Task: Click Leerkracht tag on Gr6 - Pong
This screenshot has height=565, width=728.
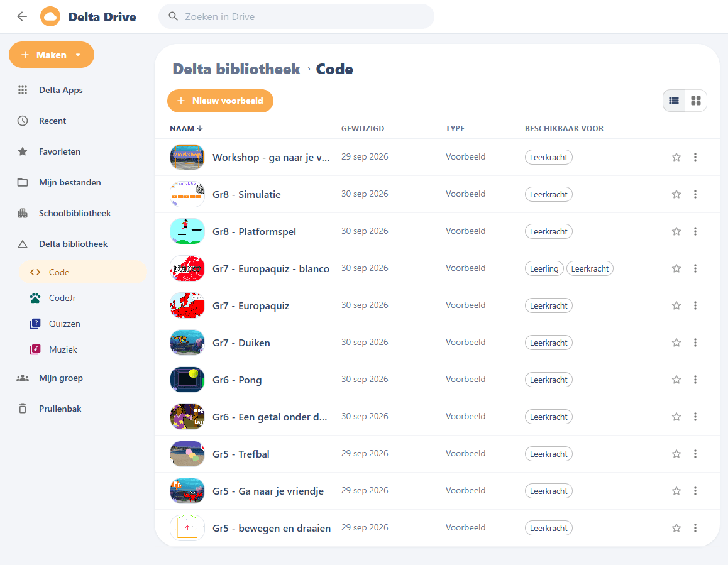Action: tap(548, 380)
